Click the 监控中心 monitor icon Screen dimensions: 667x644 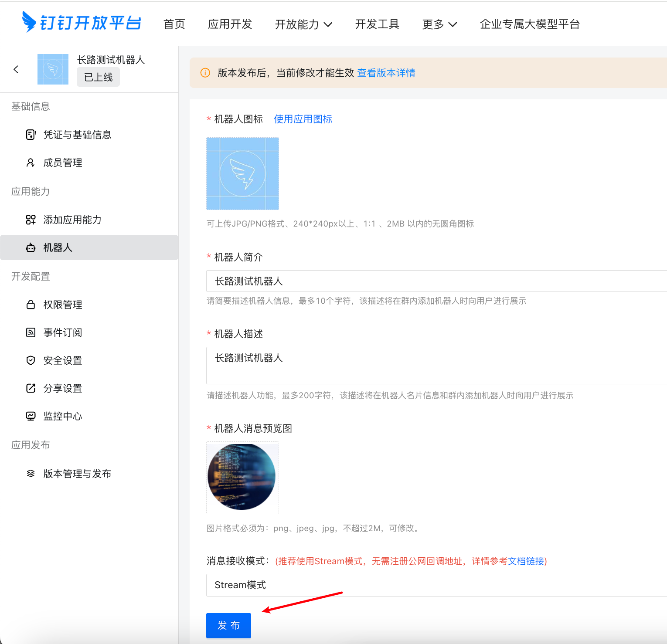tap(31, 416)
